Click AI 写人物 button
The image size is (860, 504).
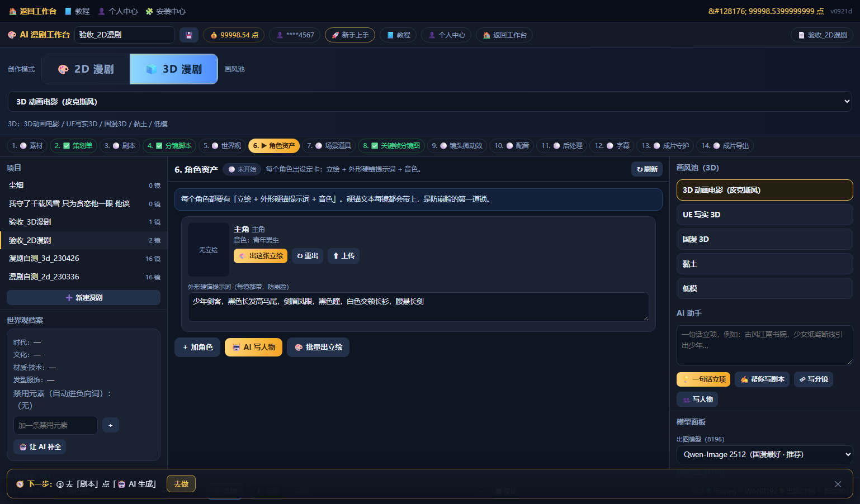click(x=254, y=348)
